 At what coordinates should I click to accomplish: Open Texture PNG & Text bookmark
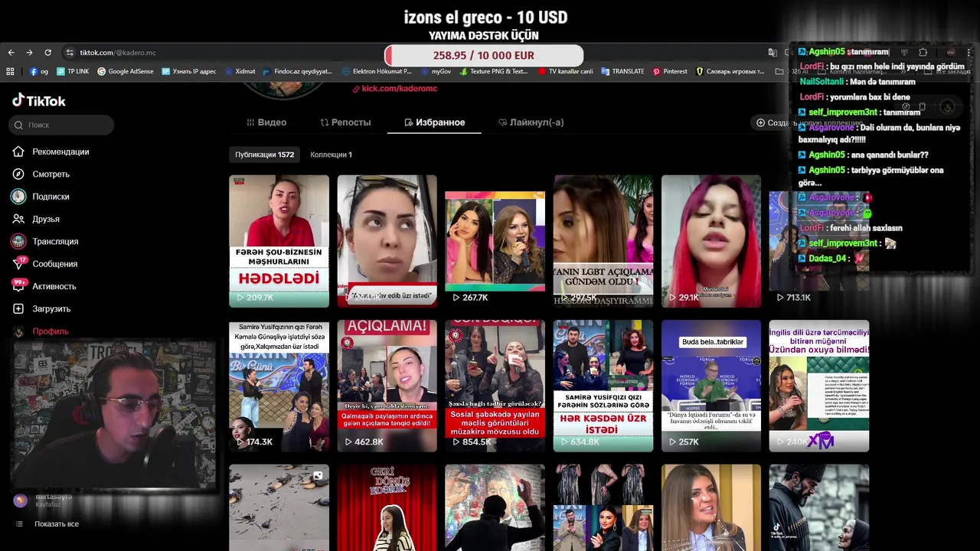pos(493,71)
